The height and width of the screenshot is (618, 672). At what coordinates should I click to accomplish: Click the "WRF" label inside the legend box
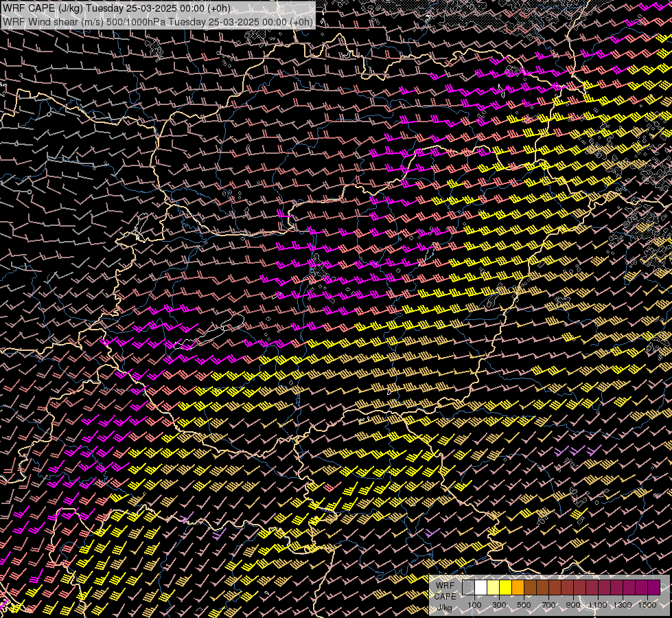pyautogui.click(x=445, y=586)
